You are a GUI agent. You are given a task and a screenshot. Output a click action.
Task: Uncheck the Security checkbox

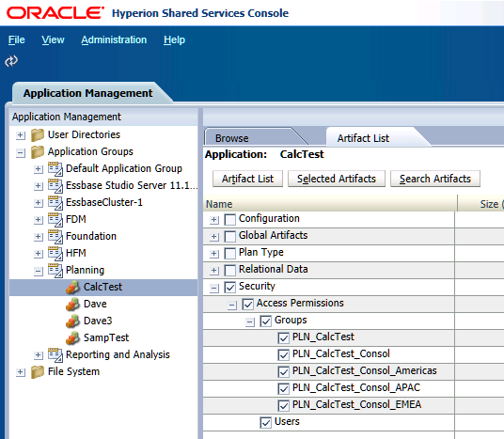click(230, 287)
